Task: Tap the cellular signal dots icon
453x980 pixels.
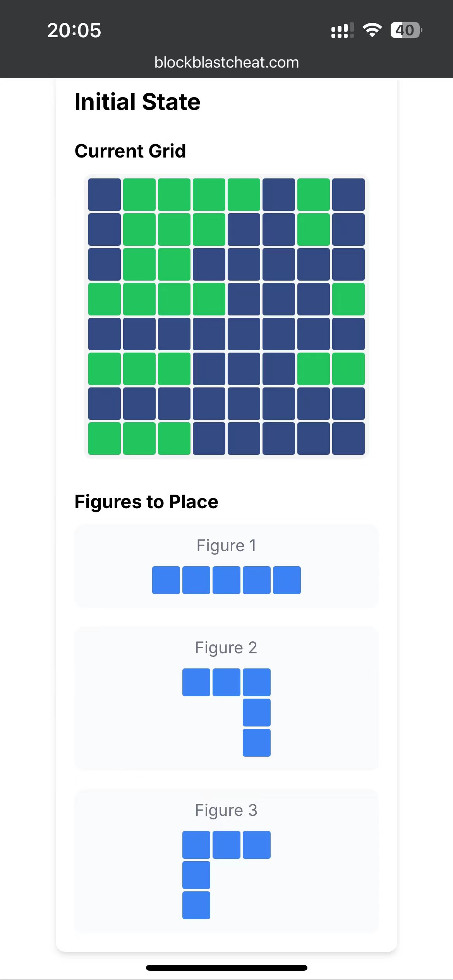Action: point(342,30)
